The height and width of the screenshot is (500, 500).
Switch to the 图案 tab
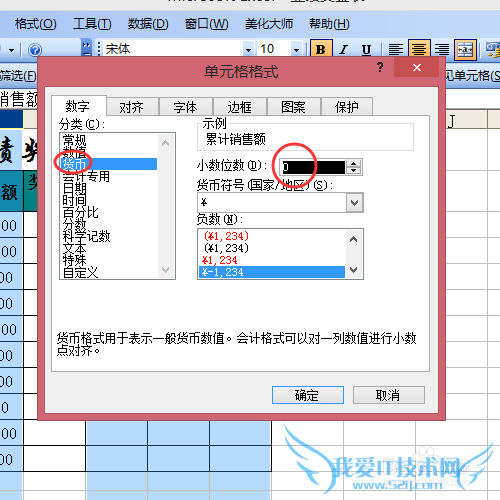click(294, 107)
